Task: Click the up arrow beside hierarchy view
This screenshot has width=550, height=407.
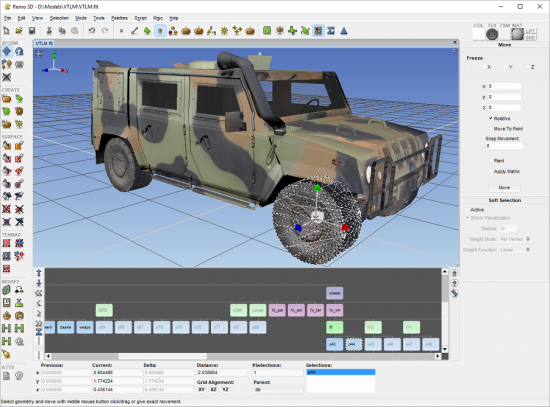Action: (x=39, y=273)
